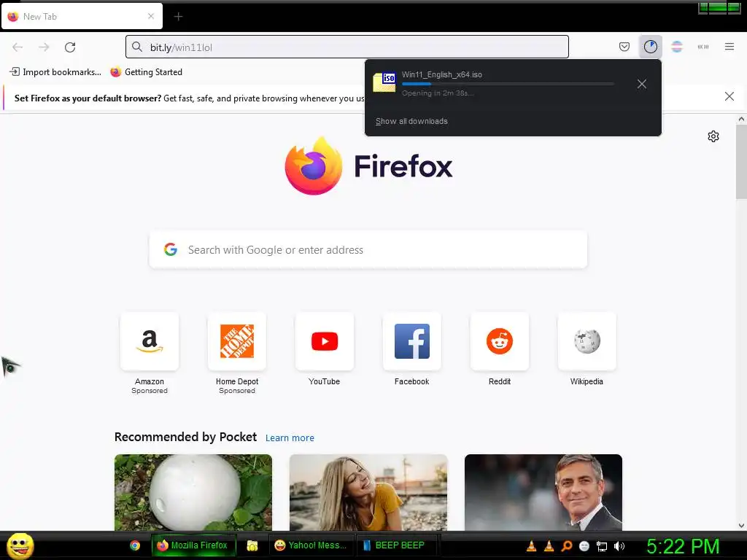Click the overflow toolbar icon beside menu
The image size is (747, 560).
pyautogui.click(x=703, y=47)
